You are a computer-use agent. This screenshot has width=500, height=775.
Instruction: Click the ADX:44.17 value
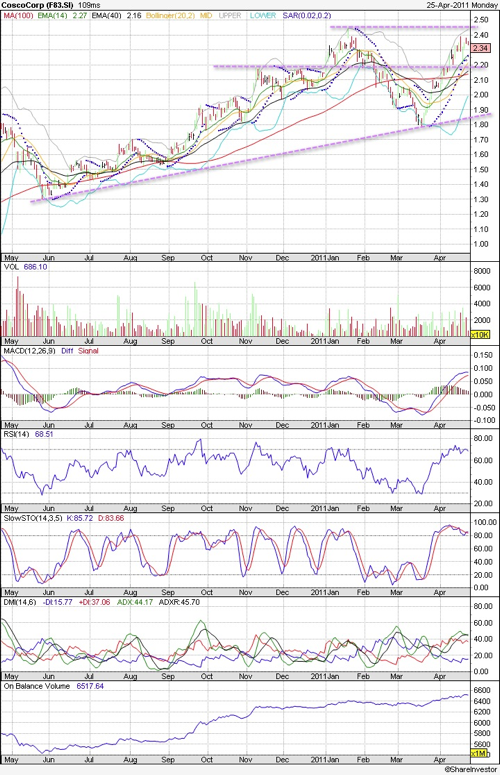[134, 603]
